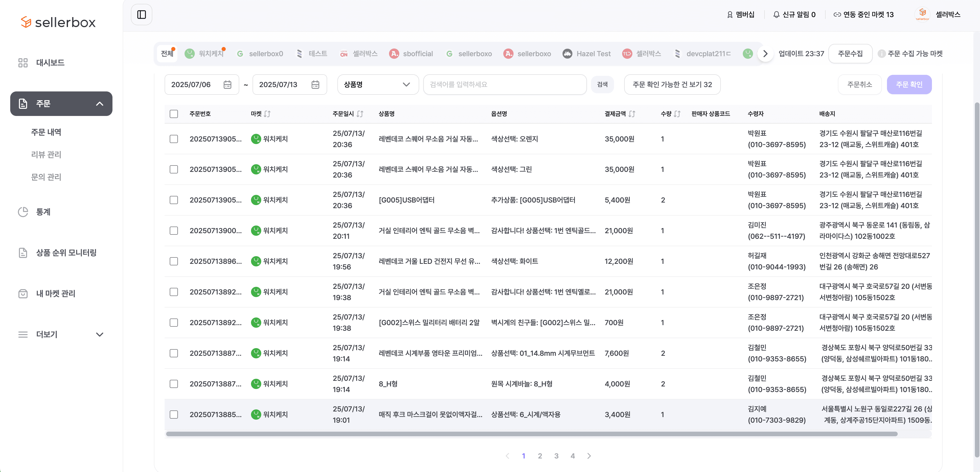The width and height of the screenshot is (980, 472).
Task: Open 주문 내역 in sidebar
Action: click(46, 132)
